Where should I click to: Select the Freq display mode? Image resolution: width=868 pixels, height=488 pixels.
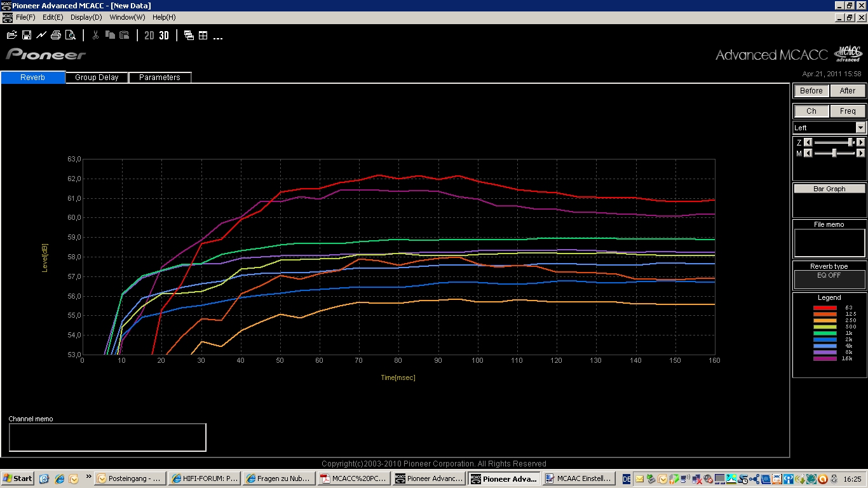848,111
